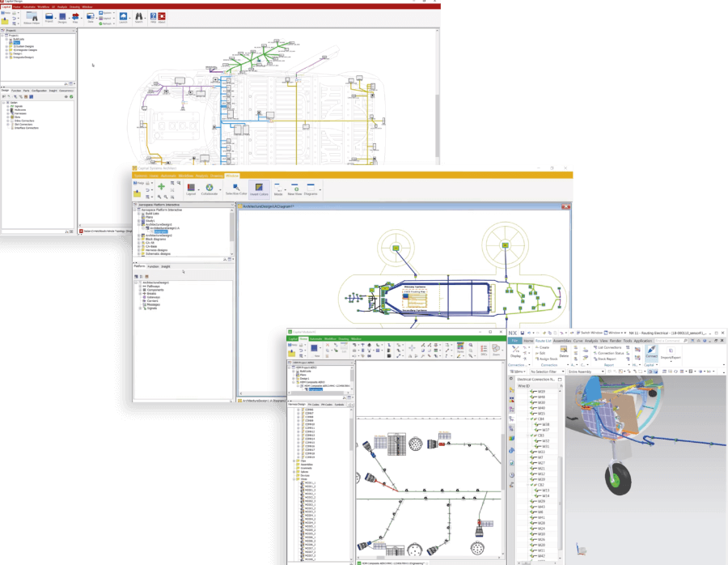
Task: Toggle Invert Colors in Systems Architect ribbon
Action: point(259,189)
